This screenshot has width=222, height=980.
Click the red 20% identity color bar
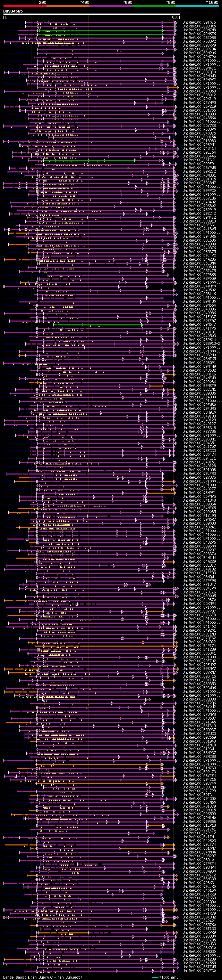tap(25, 6)
